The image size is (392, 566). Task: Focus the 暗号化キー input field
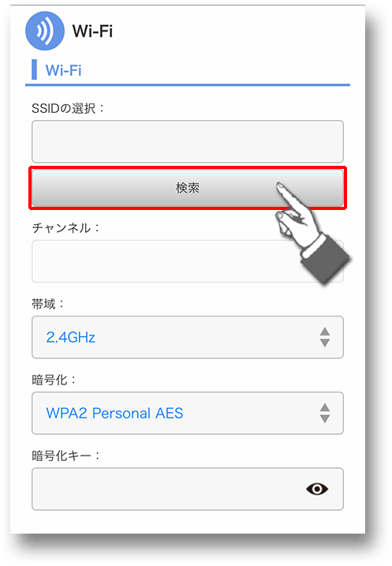[188, 489]
